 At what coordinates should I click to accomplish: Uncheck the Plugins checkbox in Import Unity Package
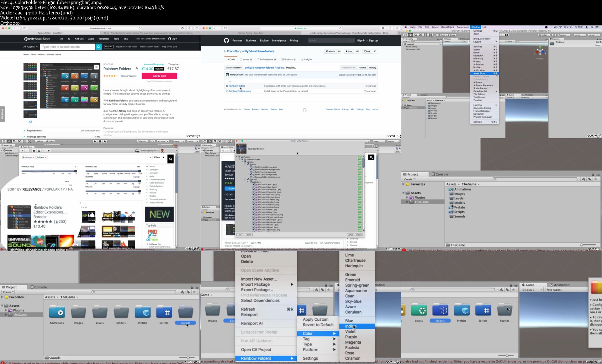tap(240, 157)
